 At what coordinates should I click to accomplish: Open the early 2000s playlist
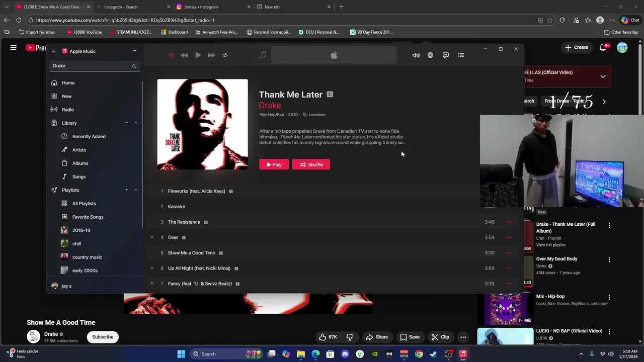[85, 270]
